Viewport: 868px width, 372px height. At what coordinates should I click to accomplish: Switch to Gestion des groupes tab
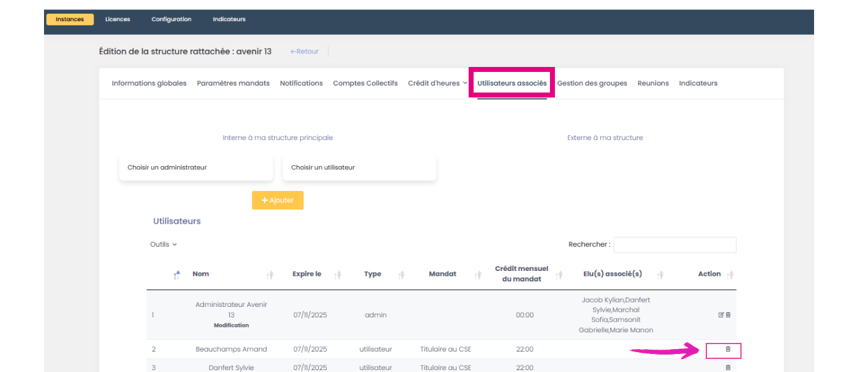coord(592,83)
